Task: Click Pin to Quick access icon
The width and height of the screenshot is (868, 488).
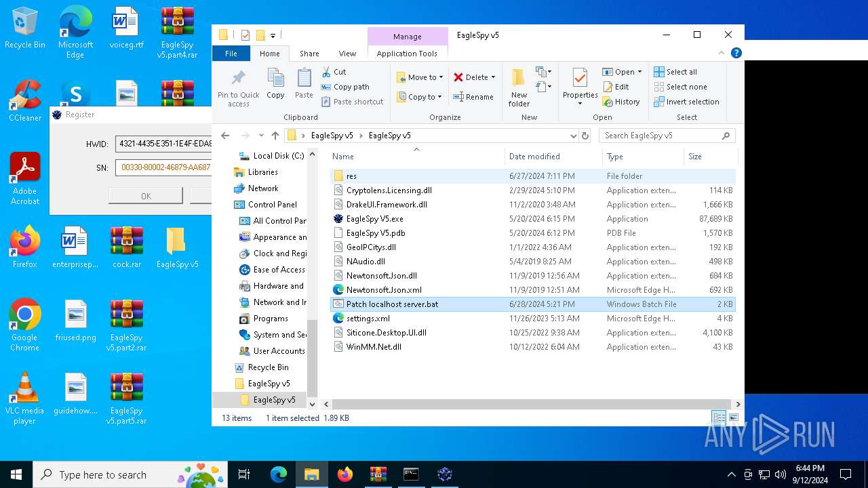Action: point(238,87)
